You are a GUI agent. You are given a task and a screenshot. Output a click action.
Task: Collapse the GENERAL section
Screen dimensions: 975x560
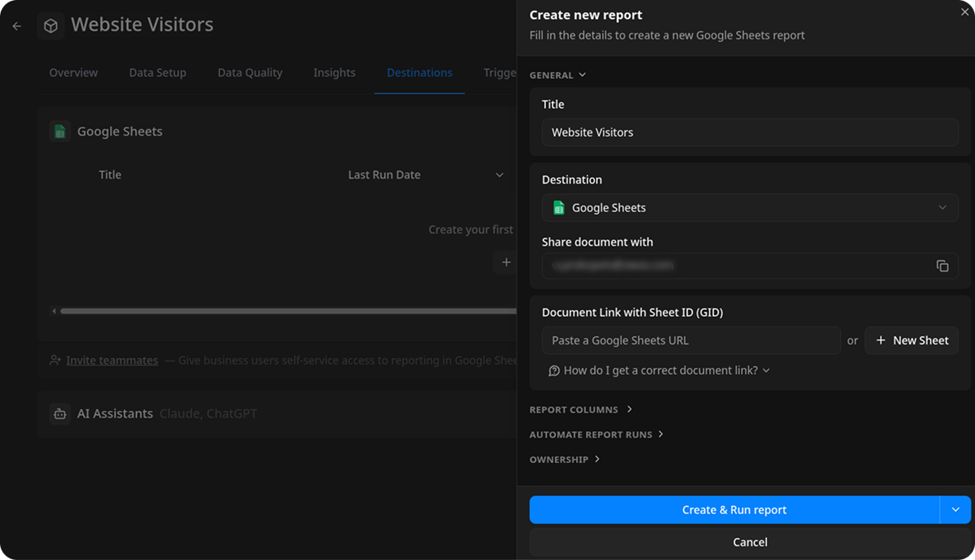[x=558, y=75]
